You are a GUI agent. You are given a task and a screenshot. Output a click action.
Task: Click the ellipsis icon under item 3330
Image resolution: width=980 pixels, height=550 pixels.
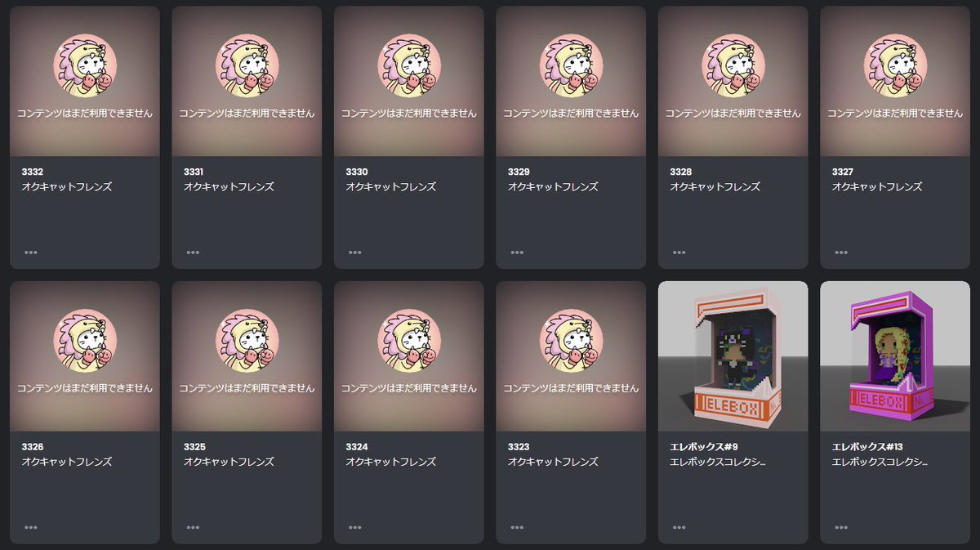pos(354,253)
